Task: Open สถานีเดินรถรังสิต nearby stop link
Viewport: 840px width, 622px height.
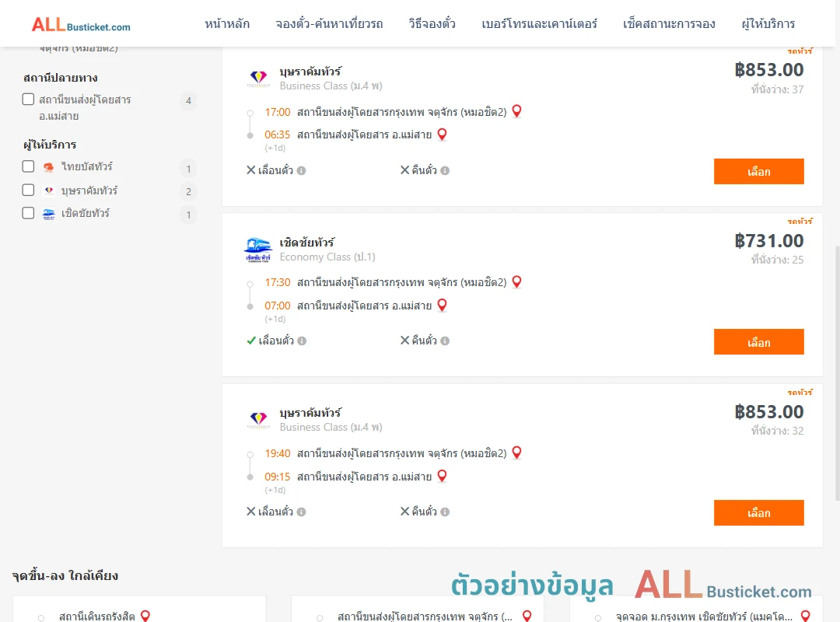Action: click(97, 616)
